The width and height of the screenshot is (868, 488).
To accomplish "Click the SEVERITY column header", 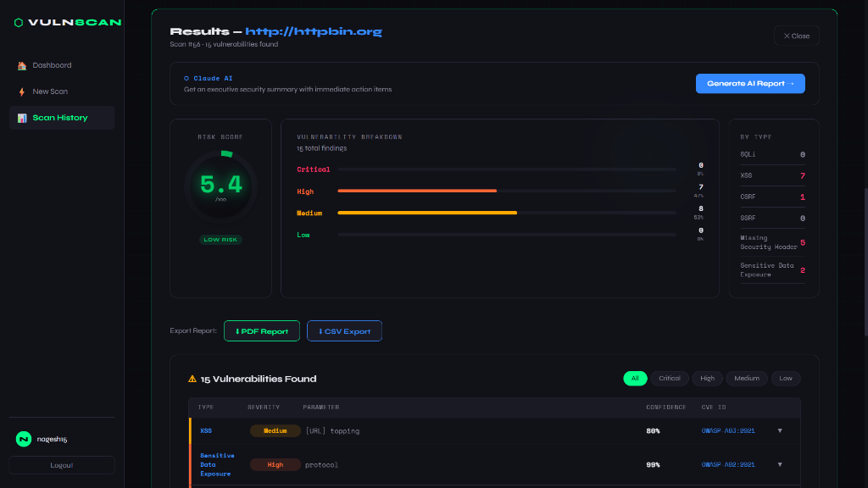I will pyautogui.click(x=264, y=408).
